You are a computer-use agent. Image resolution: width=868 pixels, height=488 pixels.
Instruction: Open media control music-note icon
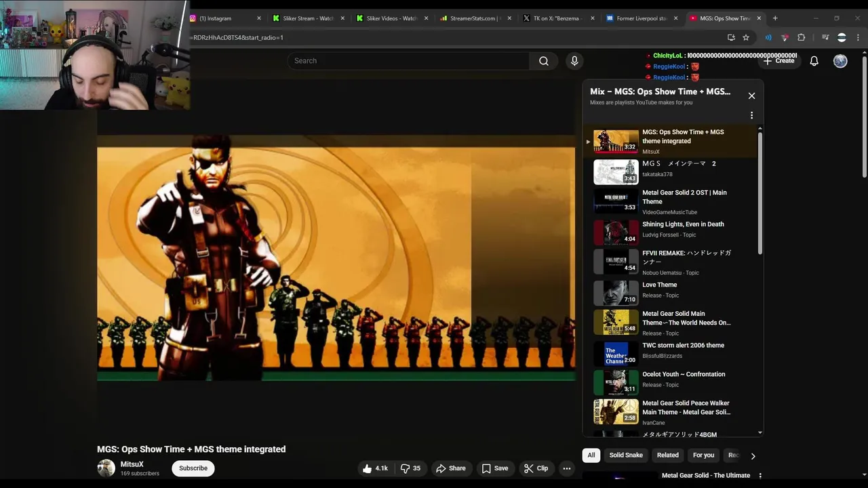(x=825, y=37)
